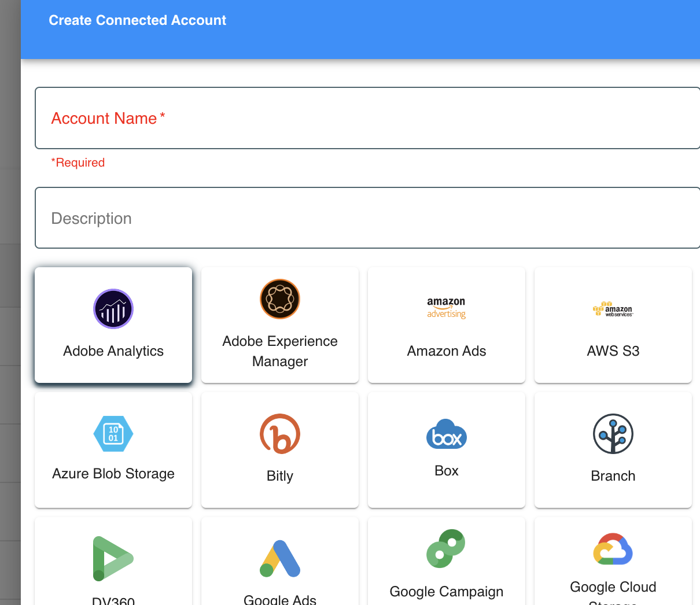Pick the Amazon Ads logo

tap(447, 308)
